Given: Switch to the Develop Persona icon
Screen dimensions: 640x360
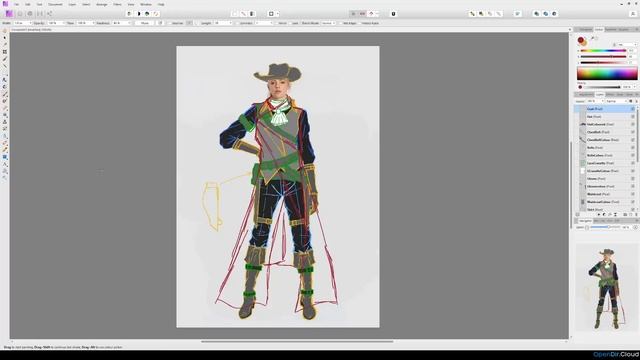Looking at the screenshot, I should tap(30, 14).
